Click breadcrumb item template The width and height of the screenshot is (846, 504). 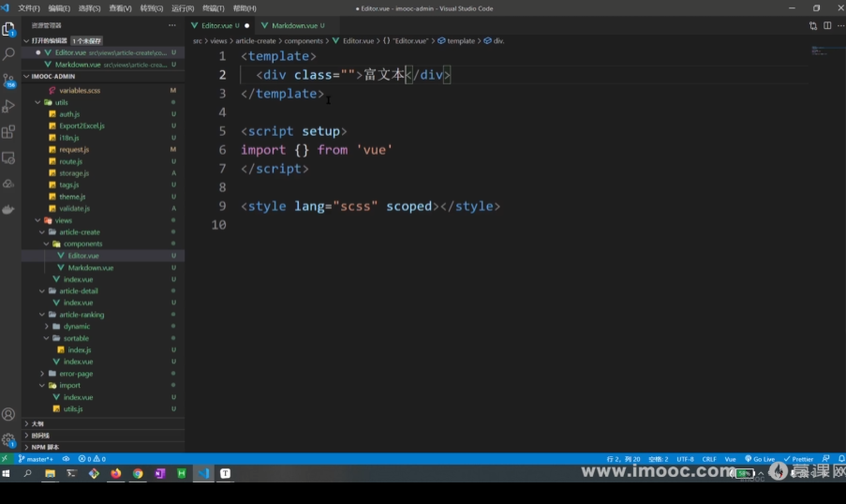461,40
